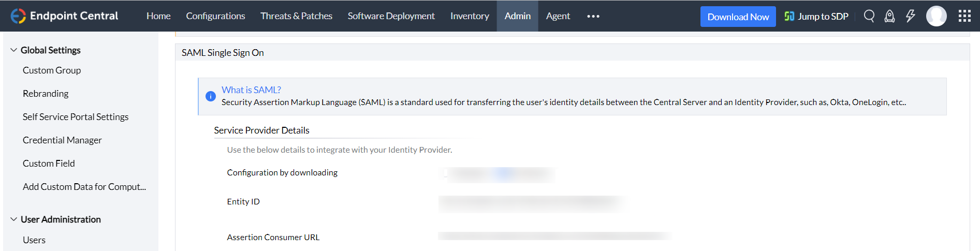This screenshot has height=251, width=980.
Task: Click the Download Now button
Action: 738,17
